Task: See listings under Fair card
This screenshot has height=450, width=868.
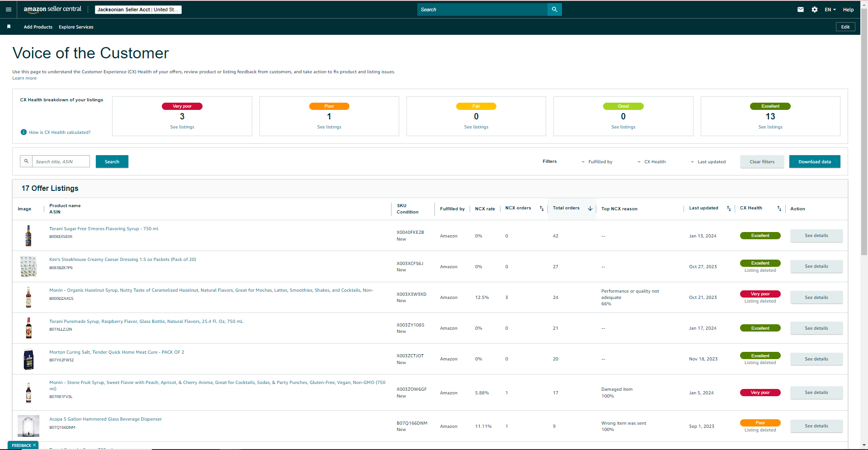Action: [476, 127]
